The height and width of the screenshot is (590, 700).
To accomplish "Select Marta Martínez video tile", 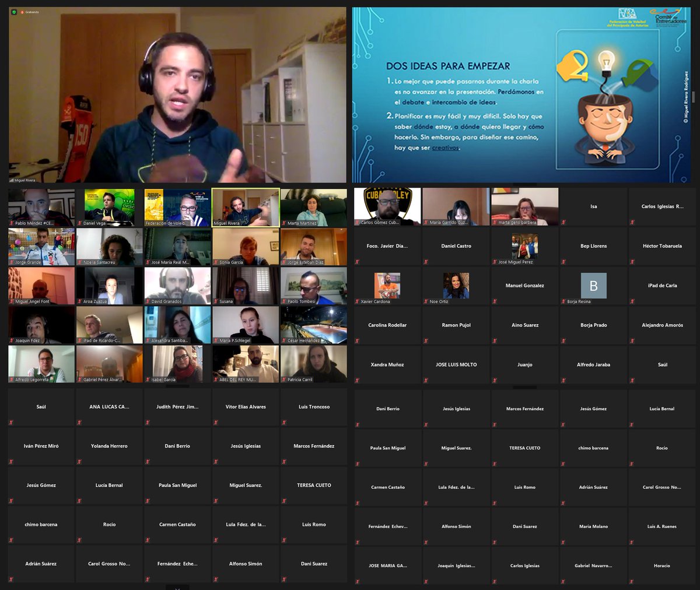I will coord(314,207).
